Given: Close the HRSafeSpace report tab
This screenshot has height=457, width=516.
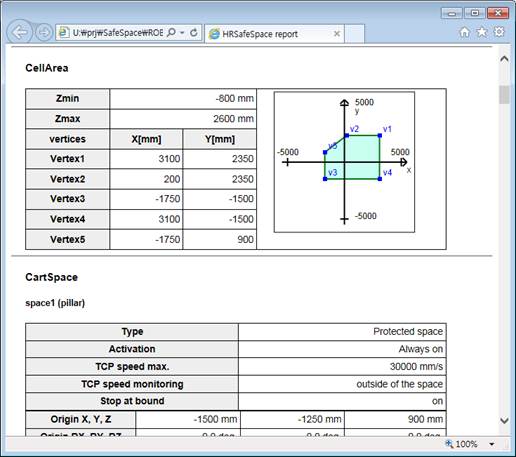Looking at the screenshot, I should coord(337,34).
